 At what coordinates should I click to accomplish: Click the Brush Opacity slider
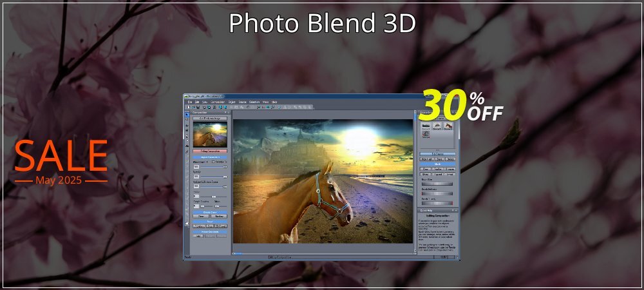[437, 203]
